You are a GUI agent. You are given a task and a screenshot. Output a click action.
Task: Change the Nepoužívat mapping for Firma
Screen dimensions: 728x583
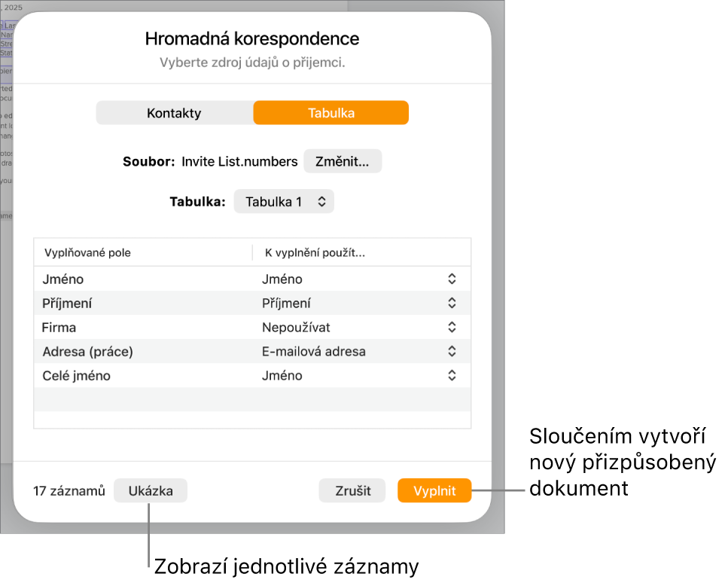[296, 328]
